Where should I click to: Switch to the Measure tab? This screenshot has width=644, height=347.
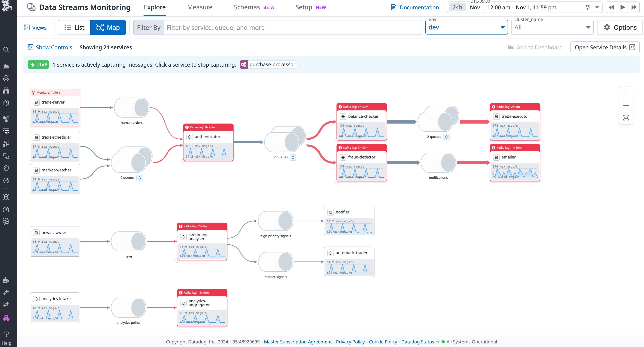click(199, 7)
